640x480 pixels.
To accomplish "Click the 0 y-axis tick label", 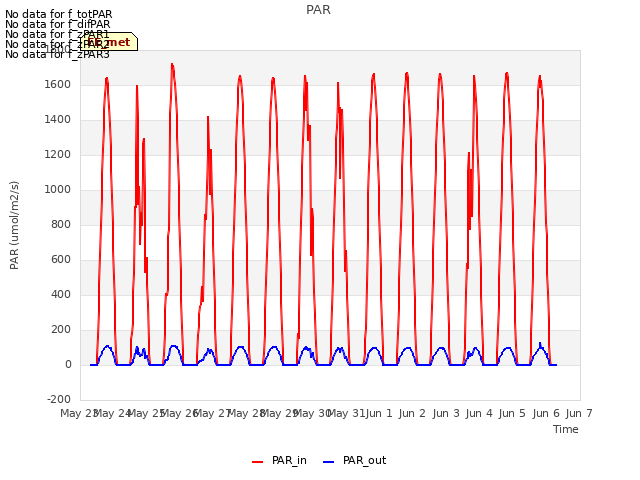I will pos(68,365).
